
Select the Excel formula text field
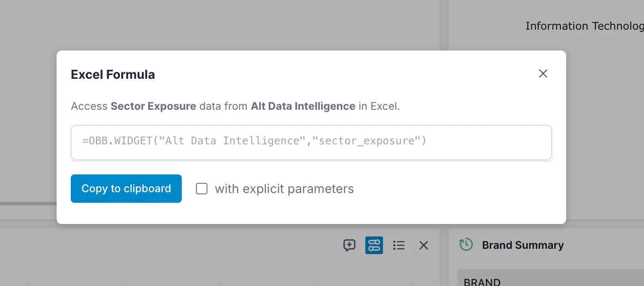(311, 142)
